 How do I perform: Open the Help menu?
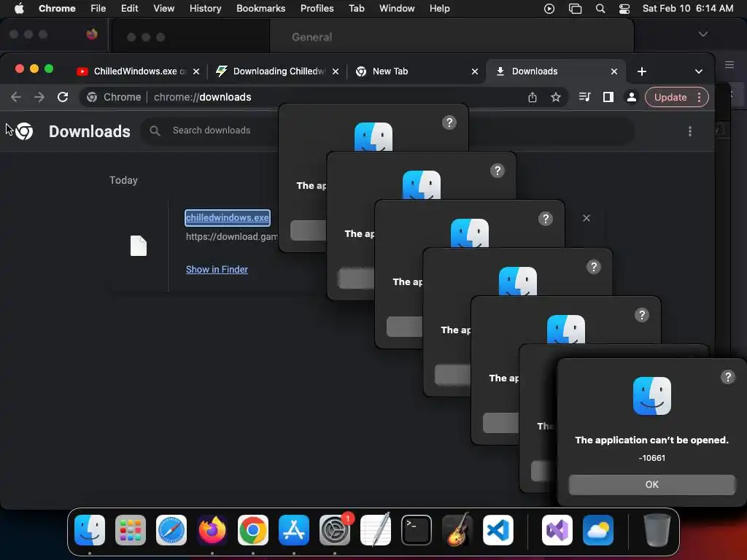[439, 9]
